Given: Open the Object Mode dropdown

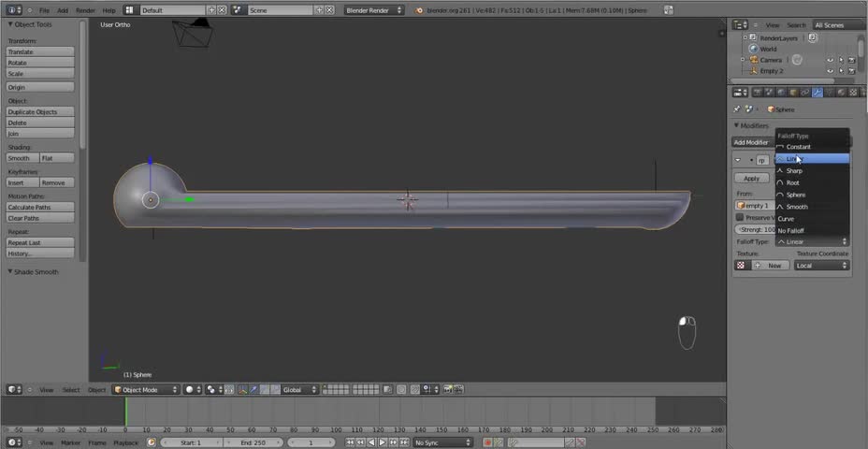Looking at the screenshot, I should [146, 390].
